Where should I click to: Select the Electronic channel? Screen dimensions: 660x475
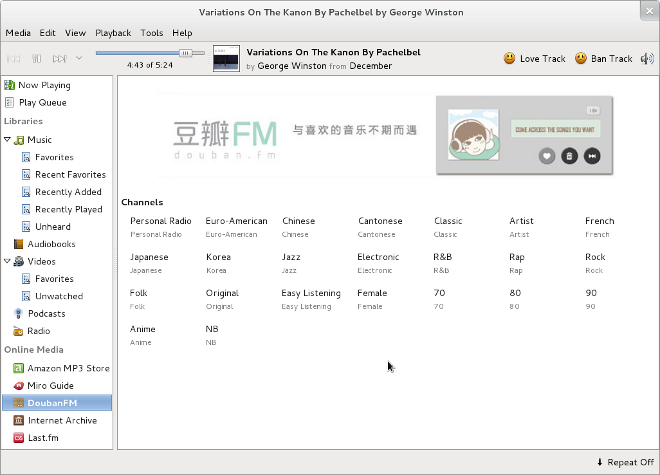pyautogui.click(x=378, y=263)
